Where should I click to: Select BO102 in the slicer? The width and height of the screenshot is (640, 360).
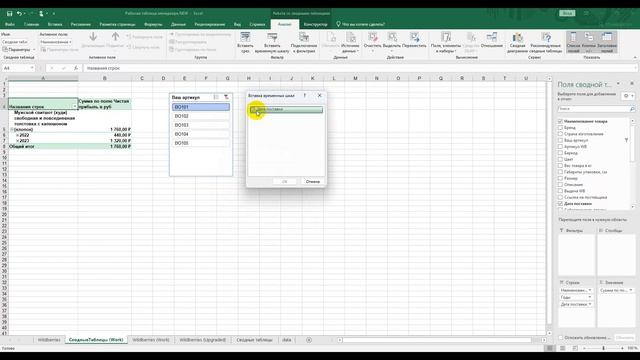[201, 116]
